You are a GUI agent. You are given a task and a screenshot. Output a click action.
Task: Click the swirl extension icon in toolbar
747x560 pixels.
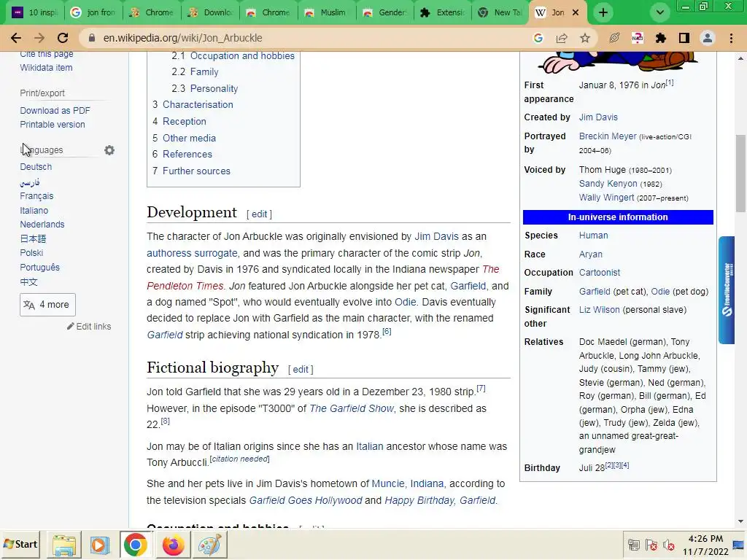(614, 38)
